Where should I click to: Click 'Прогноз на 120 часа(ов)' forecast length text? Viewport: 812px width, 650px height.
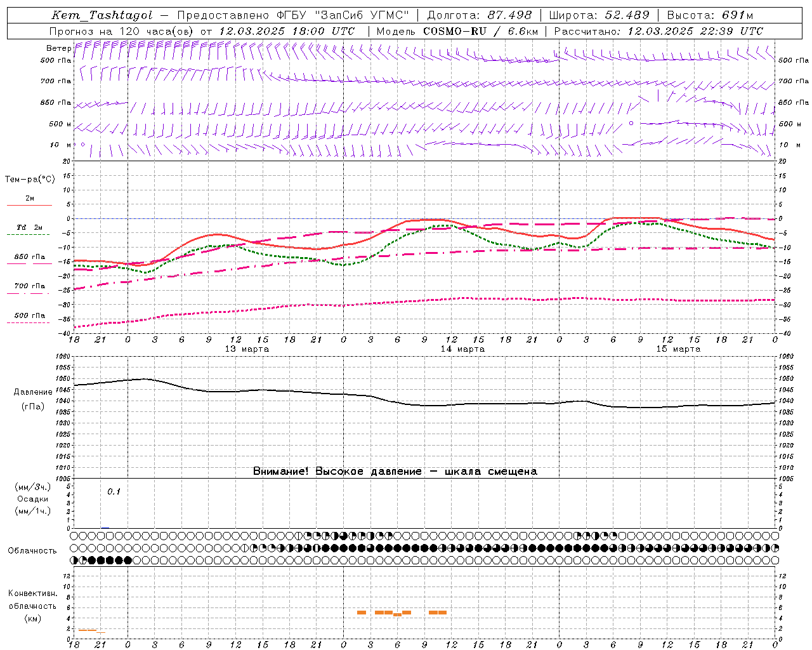(x=122, y=31)
